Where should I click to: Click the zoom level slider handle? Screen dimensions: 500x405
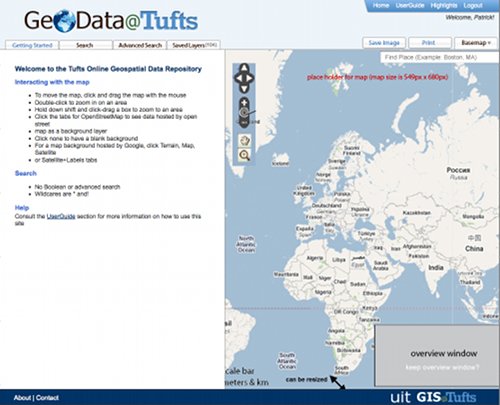click(x=244, y=113)
